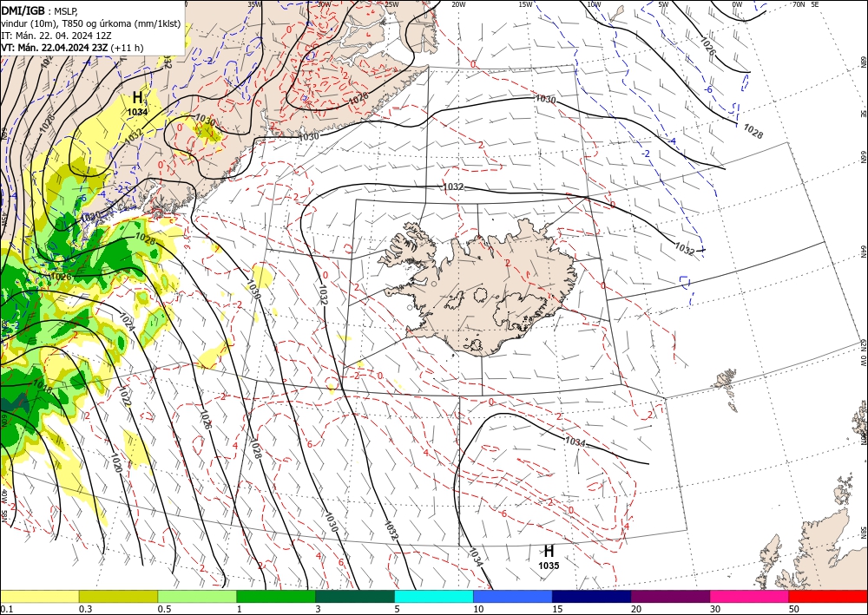Click the yellow 0.1–0.3 legend color band
The width and height of the screenshot is (868, 615).
39,596
